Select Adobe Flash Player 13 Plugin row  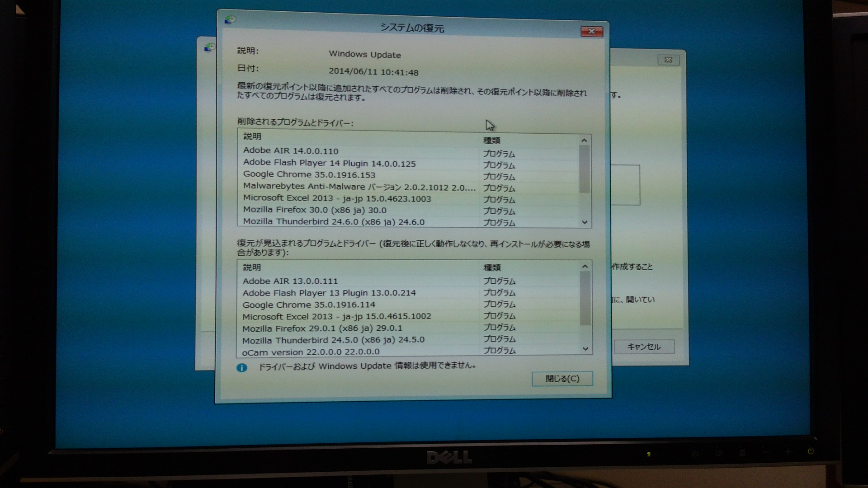tap(408, 293)
